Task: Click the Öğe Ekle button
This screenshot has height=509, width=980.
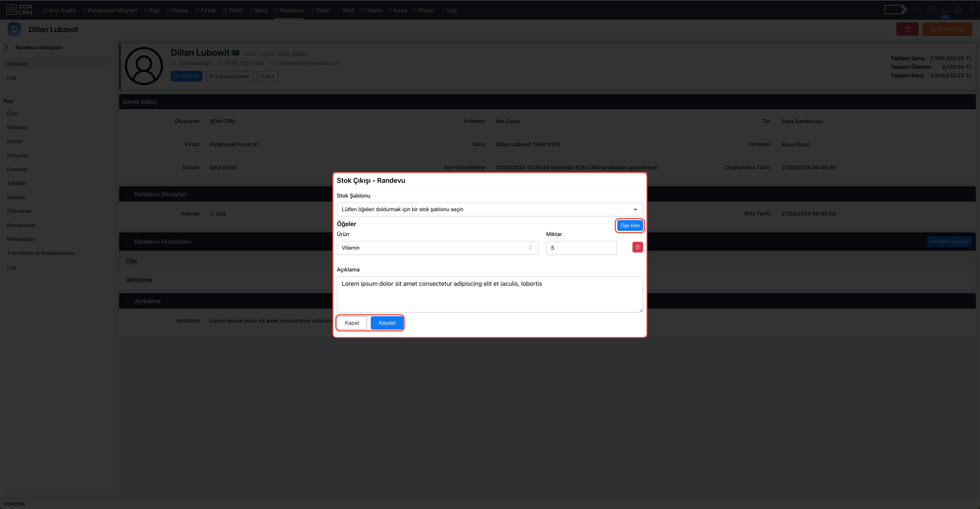Action: [630, 225]
